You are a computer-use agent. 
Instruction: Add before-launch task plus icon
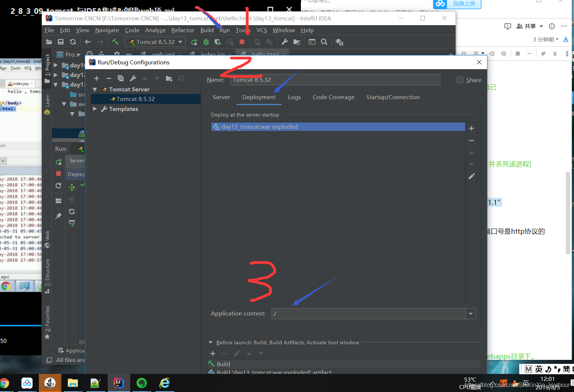(213, 354)
